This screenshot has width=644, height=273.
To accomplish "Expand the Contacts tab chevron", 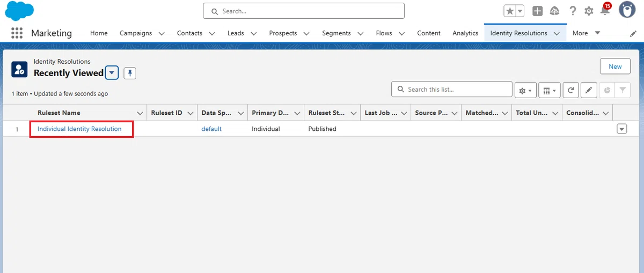I will pos(211,33).
